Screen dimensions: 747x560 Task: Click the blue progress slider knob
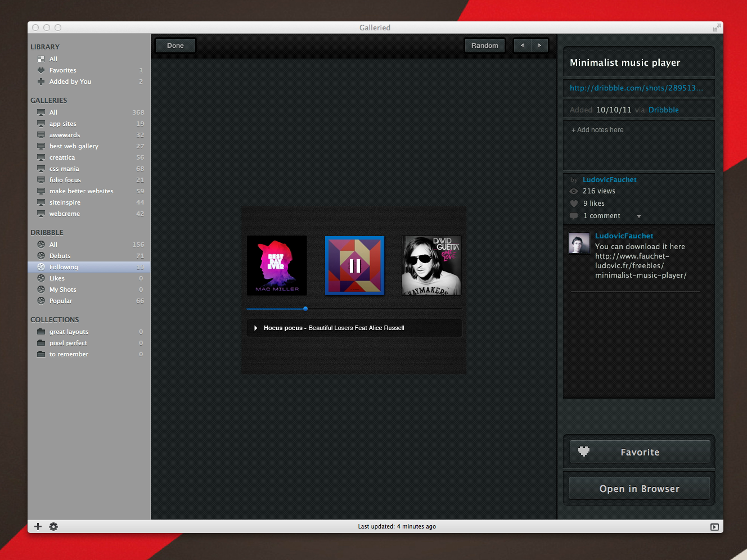coord(305,309)
